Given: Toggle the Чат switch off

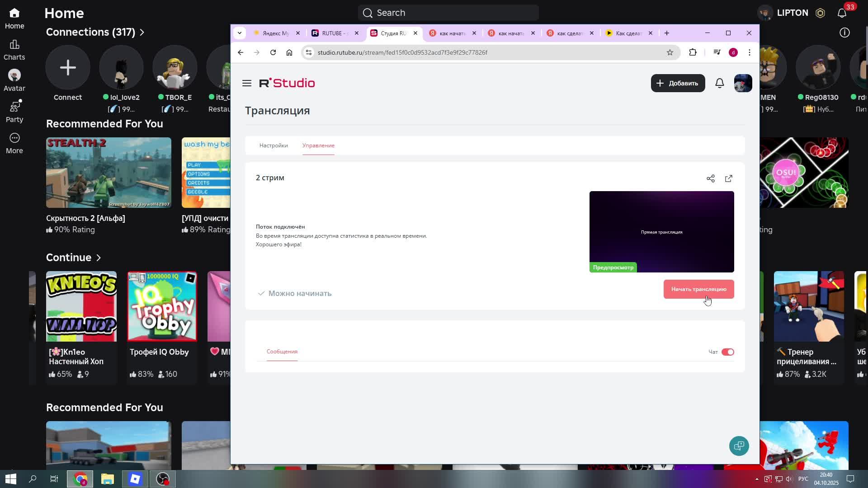Looking at the screenshot, I should pyautogui.click(x=728, y=352).
